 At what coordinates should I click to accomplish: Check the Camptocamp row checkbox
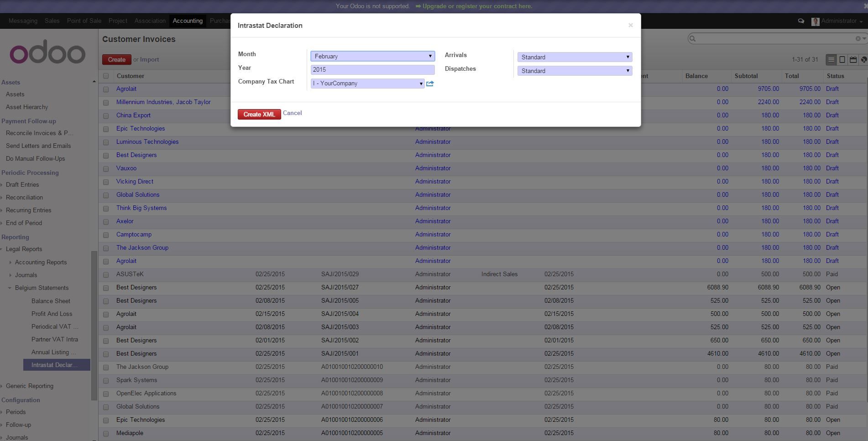pyautogui.click(x=106, y=235)
